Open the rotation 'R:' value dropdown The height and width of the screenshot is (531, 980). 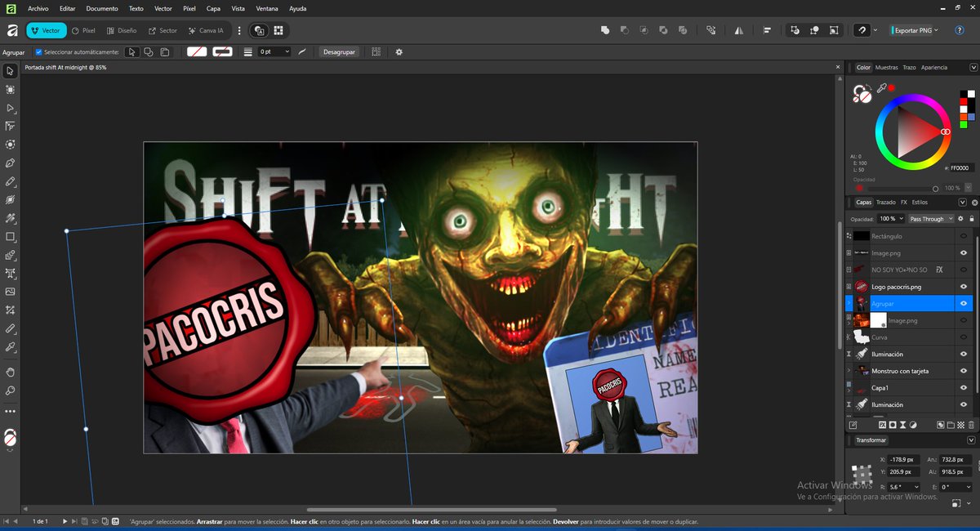pyautogui.click(x=915, y=487)
